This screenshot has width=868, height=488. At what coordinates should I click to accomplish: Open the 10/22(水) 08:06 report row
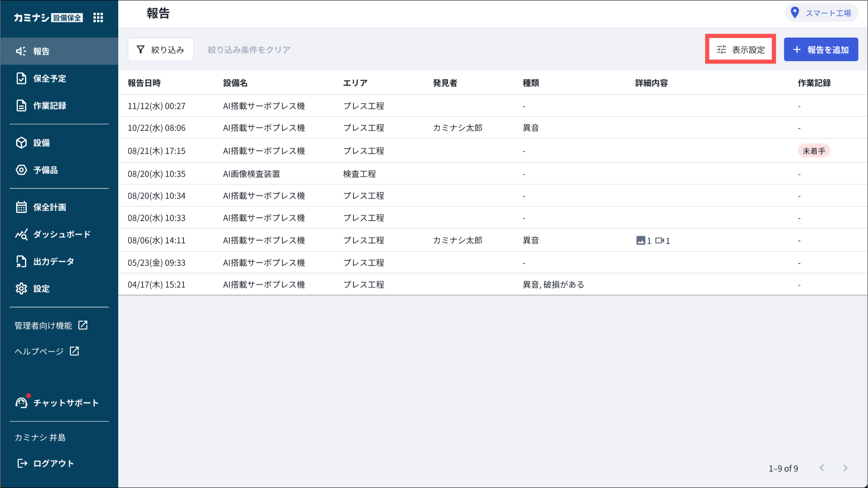pos(156,128)
